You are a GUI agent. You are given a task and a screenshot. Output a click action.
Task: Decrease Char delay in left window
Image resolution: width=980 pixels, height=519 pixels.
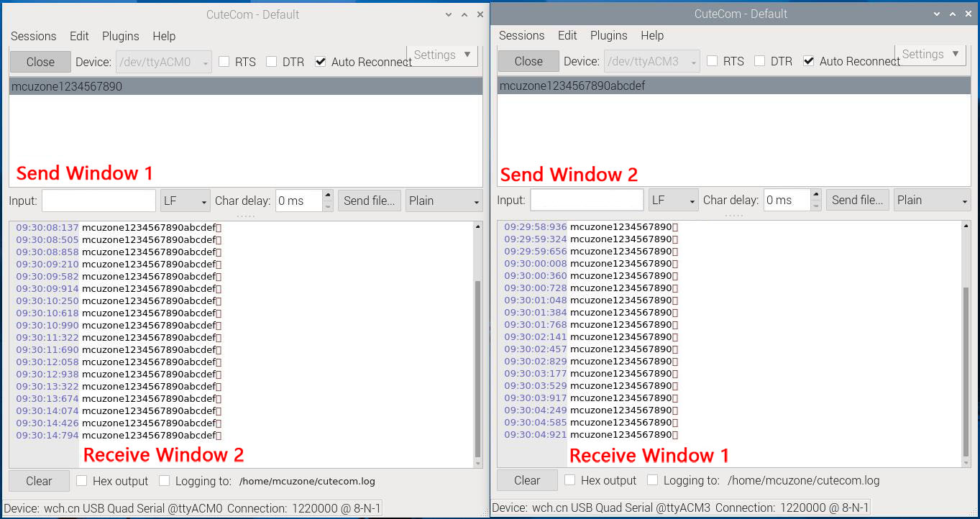pyautogui.click(x=328, y=206)
